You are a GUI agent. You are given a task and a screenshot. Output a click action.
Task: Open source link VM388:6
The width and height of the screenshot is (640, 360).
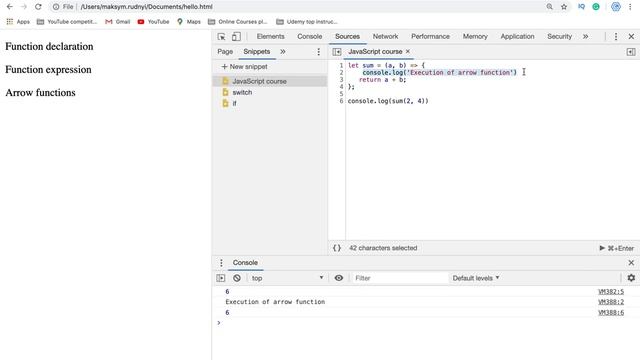[611, 312]
